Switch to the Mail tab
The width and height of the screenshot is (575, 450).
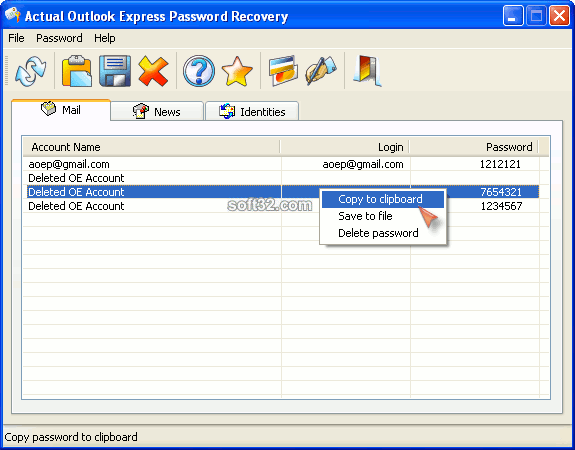point(61,110)
